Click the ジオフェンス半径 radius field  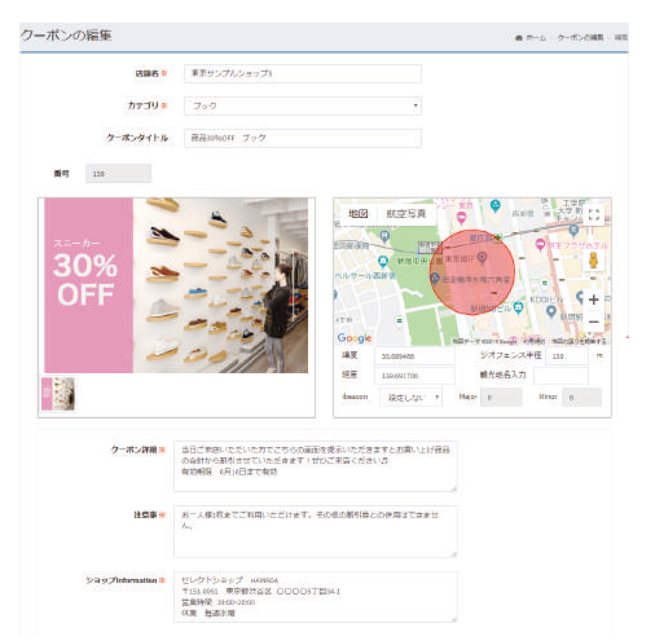point(567,356)
